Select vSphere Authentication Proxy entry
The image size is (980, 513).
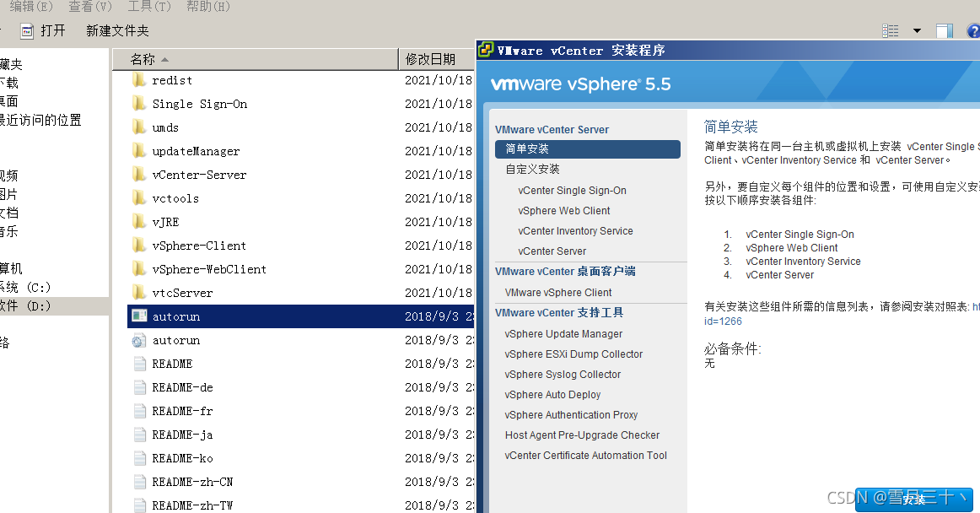571,415
